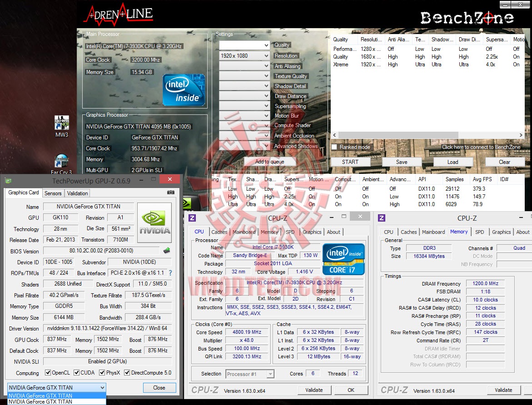The image size is (532, 405).
Task: Open the Motion Blur dropdown
Action: click(x=244, y=116)
